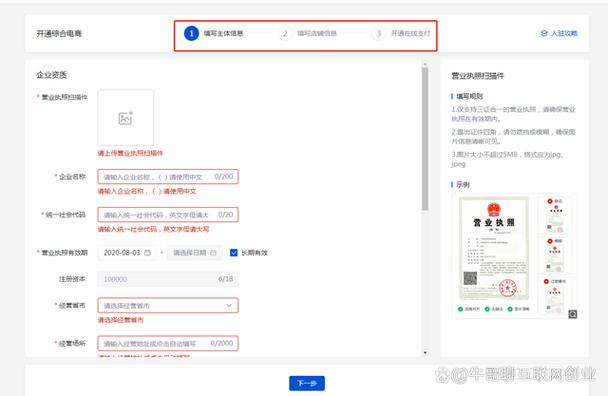The image size is (608, 396).
Task: Toggle the 长期有效 checkbox
Action: coord(234,253)
